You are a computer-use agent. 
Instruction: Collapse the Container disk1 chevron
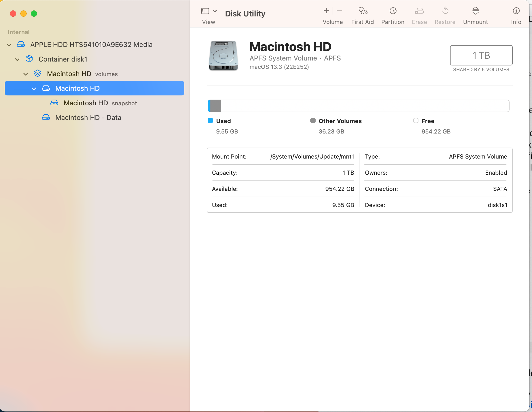coord(17,59)
